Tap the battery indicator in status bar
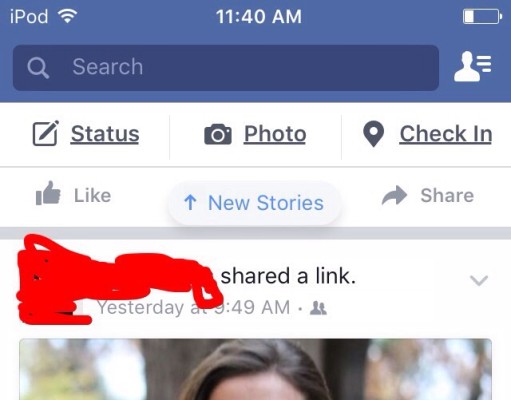This screenshot has height=400, width=511. [482, 17]
